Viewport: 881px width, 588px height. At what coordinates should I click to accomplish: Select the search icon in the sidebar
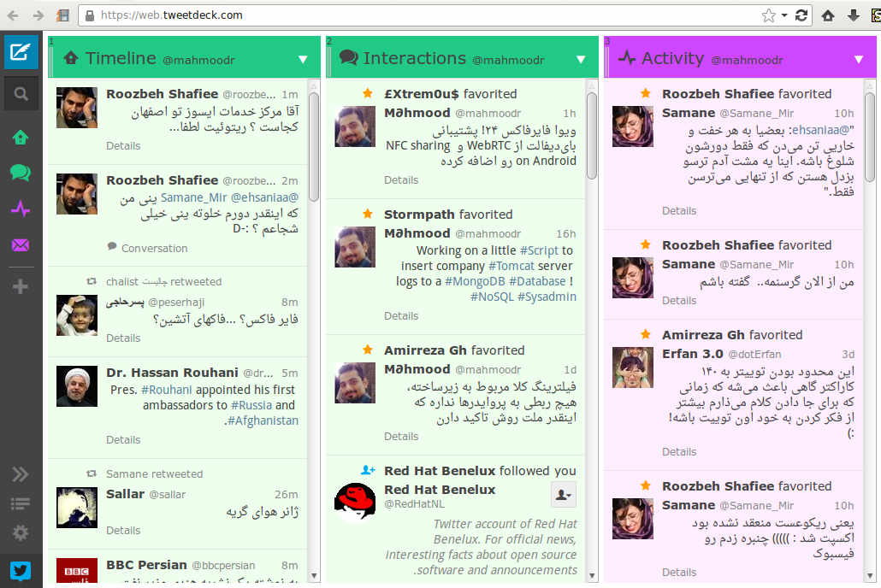[x=19, y=93]
